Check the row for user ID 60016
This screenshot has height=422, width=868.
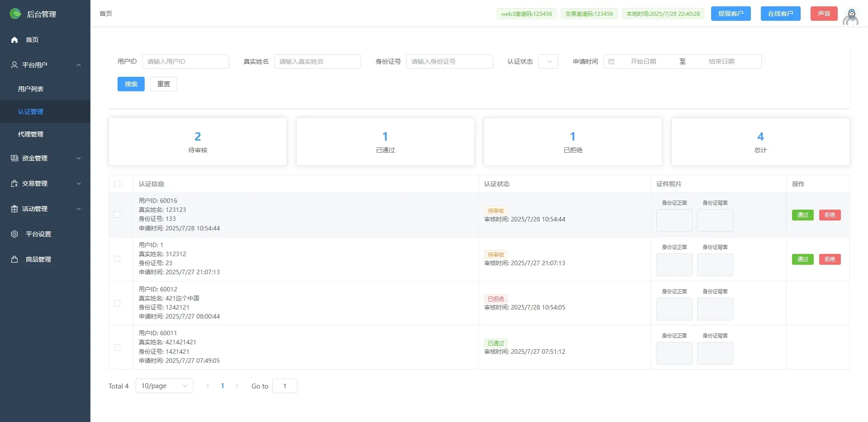point(117,215)
